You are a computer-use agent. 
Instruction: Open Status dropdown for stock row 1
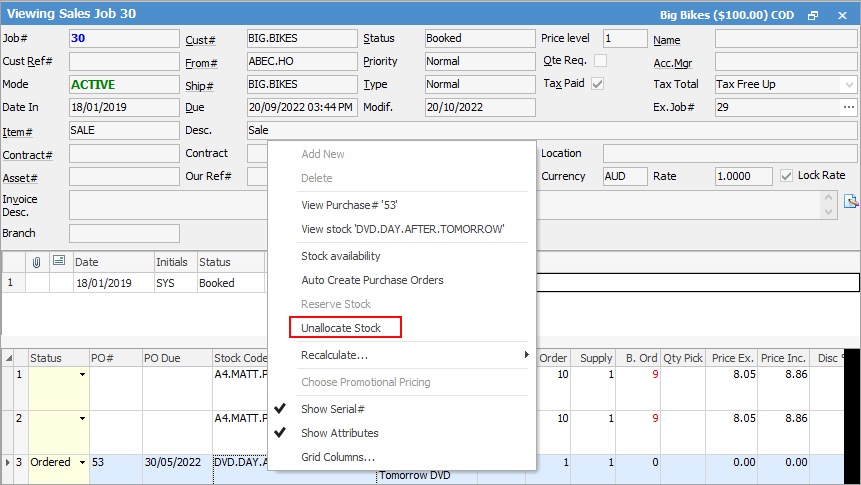click(x=82, y=376)
